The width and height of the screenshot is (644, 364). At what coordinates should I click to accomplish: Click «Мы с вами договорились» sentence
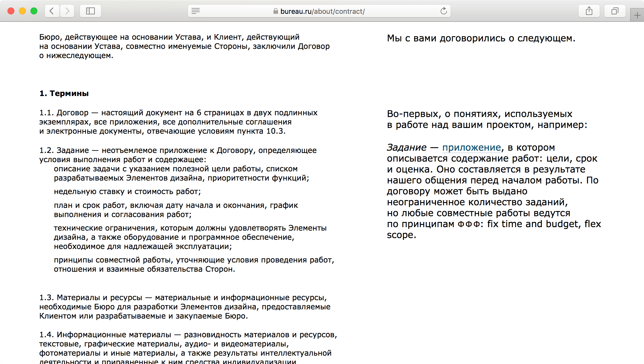point(481,38)
